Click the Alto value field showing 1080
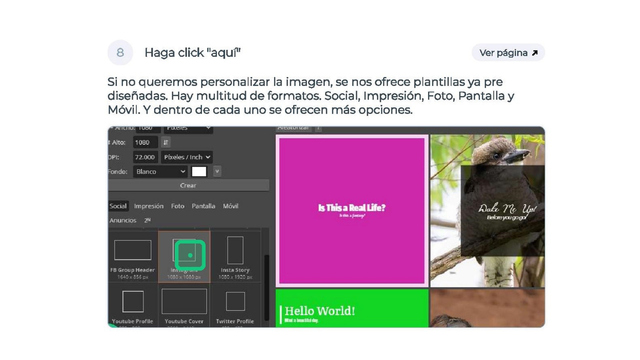The height and width of the screenshot is (360, 640). pyautogui.click(x=145, y=142)
